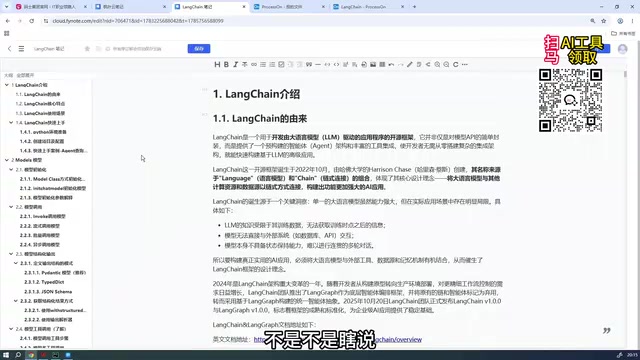Zoom out the editor view
This screenshot has width=640, height=360.
point(447,64)
